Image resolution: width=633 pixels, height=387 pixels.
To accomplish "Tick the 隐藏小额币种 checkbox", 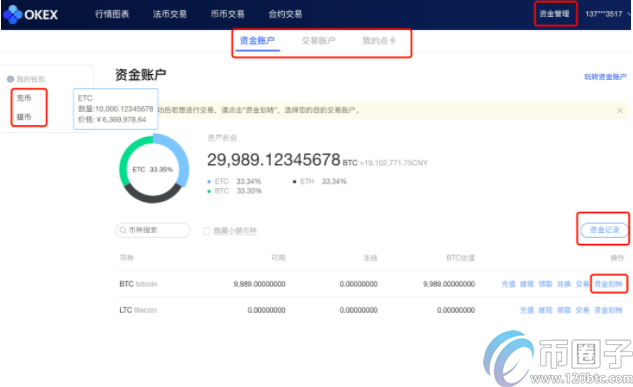I will 207,231.
